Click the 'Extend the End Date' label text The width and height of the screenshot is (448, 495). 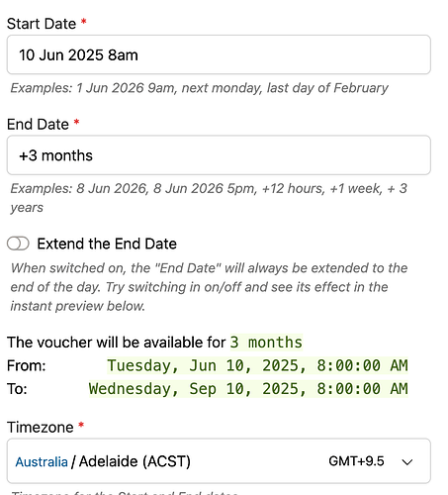pos(107,244)
